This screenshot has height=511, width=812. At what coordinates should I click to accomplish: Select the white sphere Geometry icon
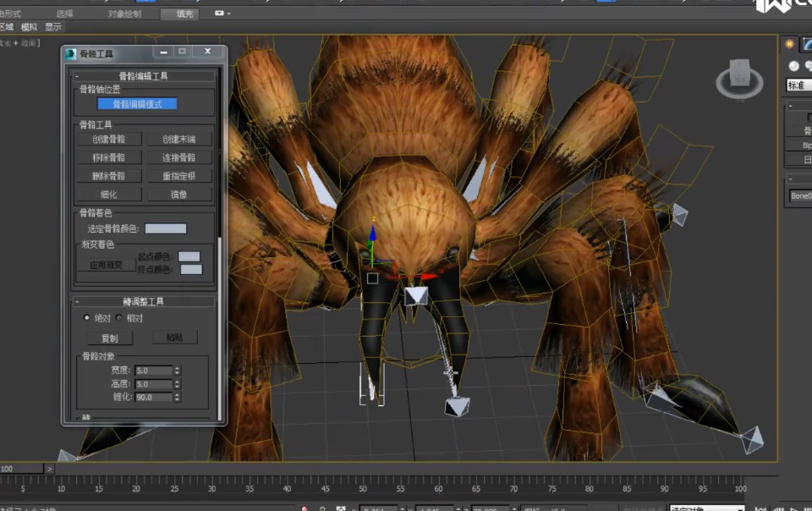tap(794, 66)
